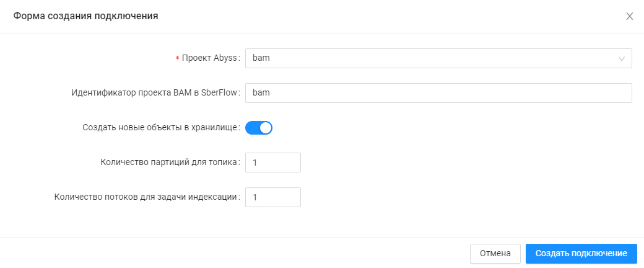This screenshot has height=268, width=644.
Task: Click the Количество партиций для топика label
Action: click(168, 163)
